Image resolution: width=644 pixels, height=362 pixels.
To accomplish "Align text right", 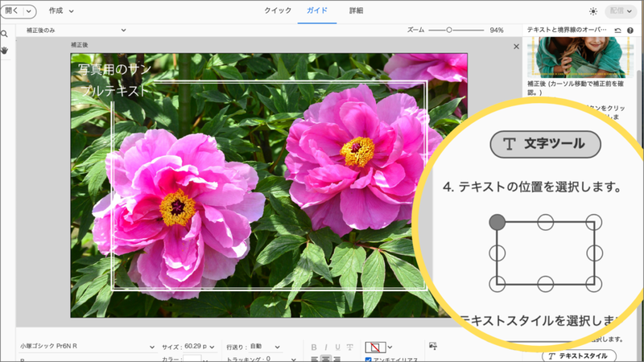I will [337, 359].
